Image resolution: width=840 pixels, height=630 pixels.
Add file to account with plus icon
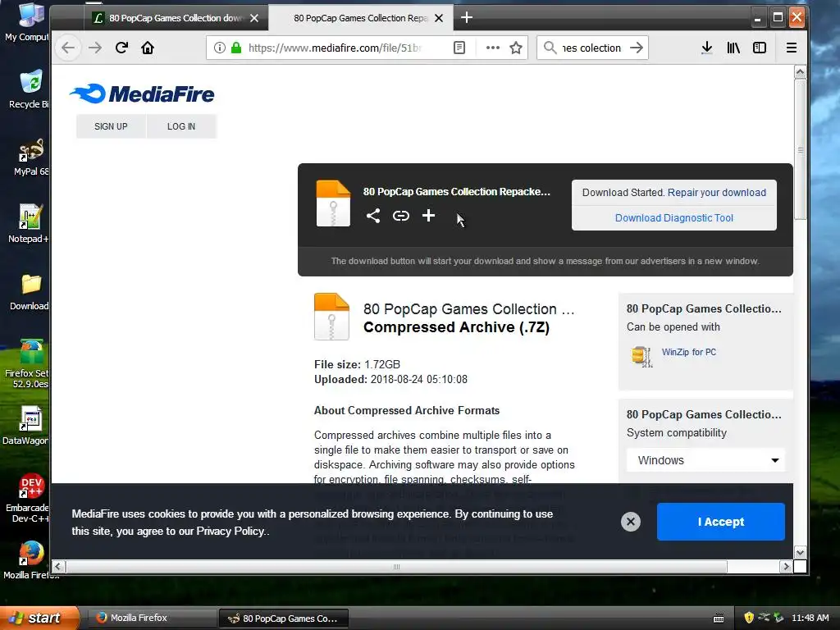428,216
